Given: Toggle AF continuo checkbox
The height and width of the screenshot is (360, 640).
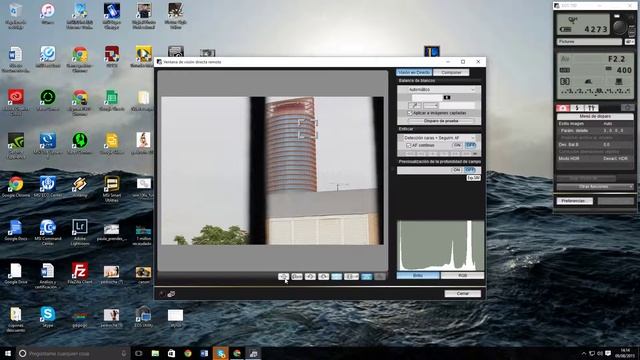Looking at the screenshot, I should (409, 145).
